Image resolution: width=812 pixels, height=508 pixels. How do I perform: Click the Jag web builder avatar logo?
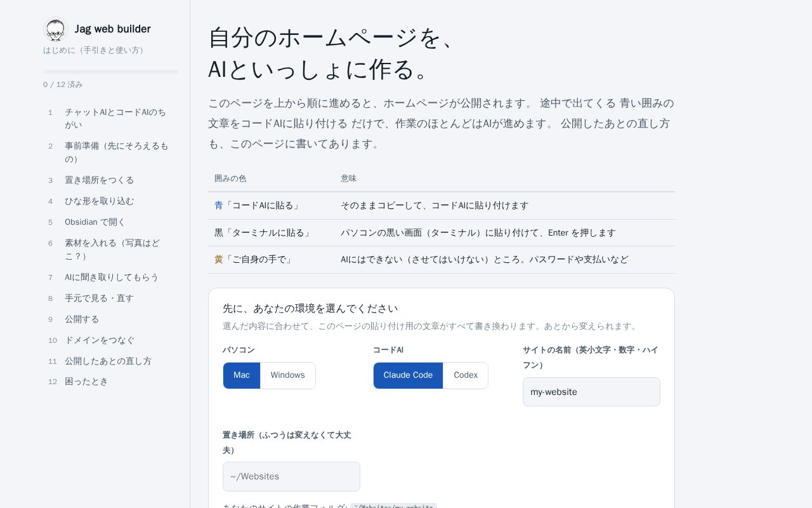56,29
